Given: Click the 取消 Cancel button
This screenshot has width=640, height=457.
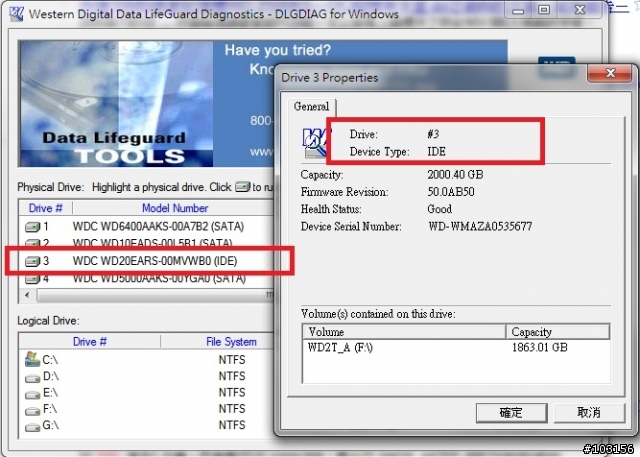Looking at the screenshot, I should (589, 413).
